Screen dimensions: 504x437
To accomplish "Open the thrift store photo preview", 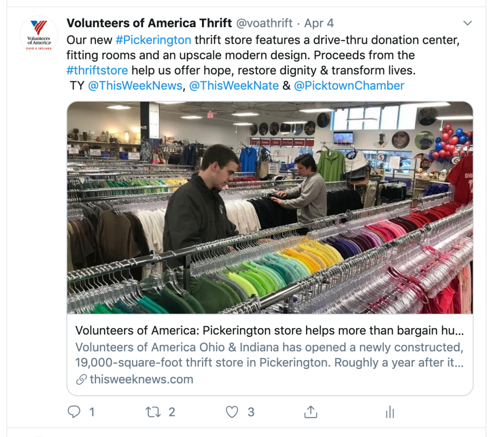I will [x=270, y=207].
